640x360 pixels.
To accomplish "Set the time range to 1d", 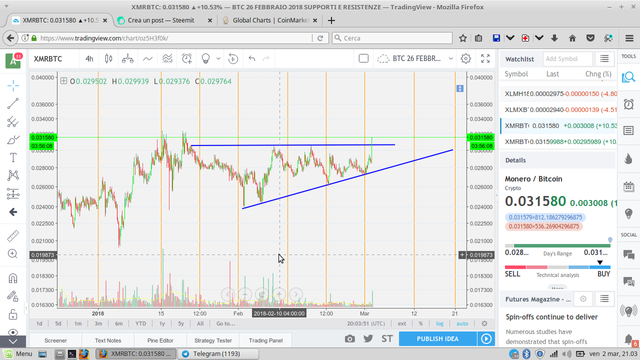I will 39,324.
